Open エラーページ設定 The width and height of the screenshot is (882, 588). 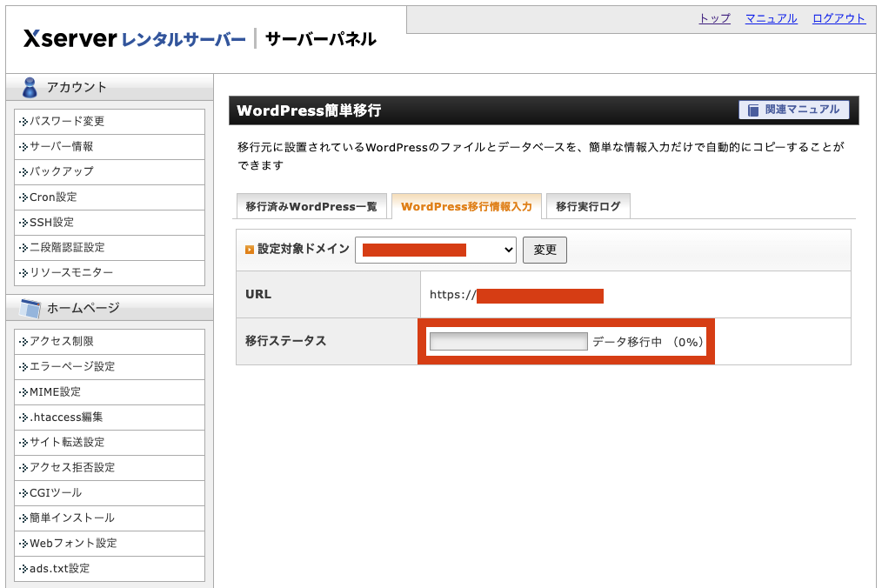pyautogui.click(x=110, y=367)
